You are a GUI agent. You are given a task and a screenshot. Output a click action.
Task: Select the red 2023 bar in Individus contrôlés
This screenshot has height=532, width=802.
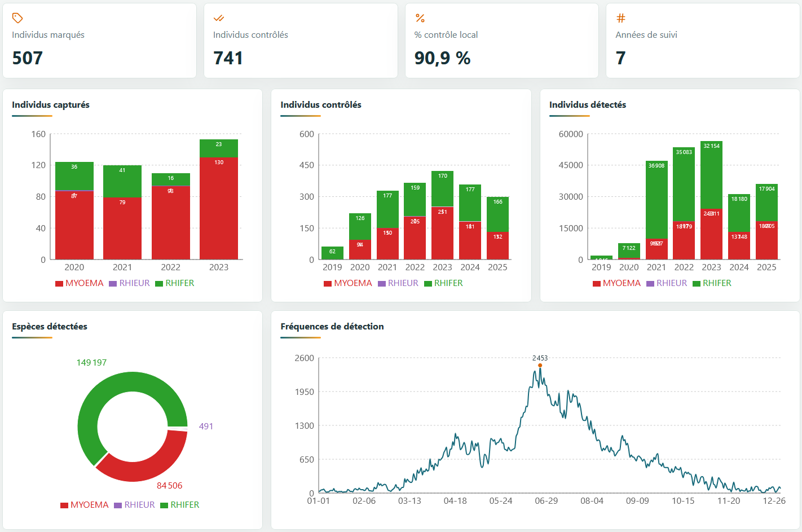[x=443, y=233]
